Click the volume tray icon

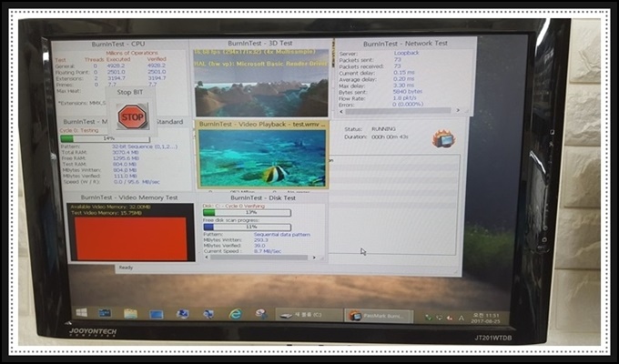pyautogui.click(x=450, y=318)
